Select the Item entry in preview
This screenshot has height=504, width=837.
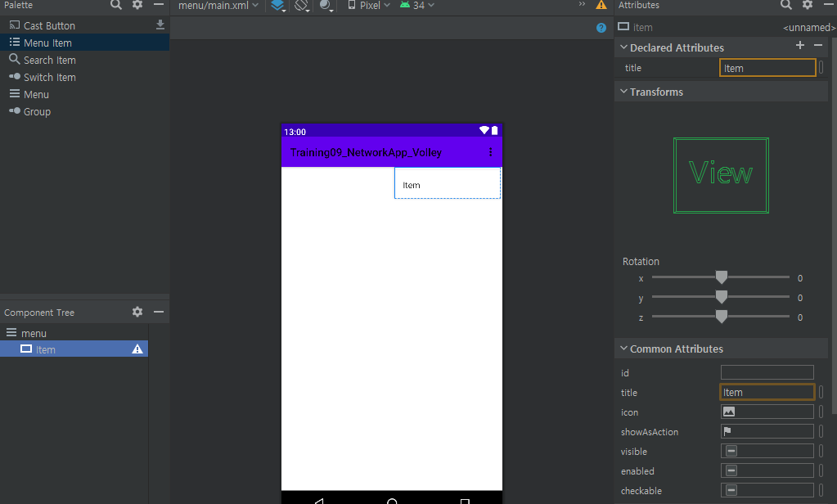[x=448, y=183]
